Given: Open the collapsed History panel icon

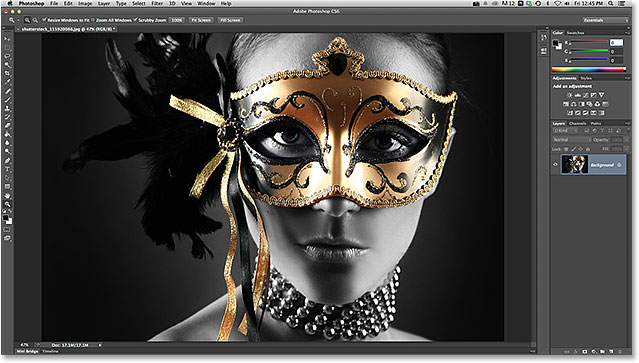Looking at the screenshot, I should 544,37.
